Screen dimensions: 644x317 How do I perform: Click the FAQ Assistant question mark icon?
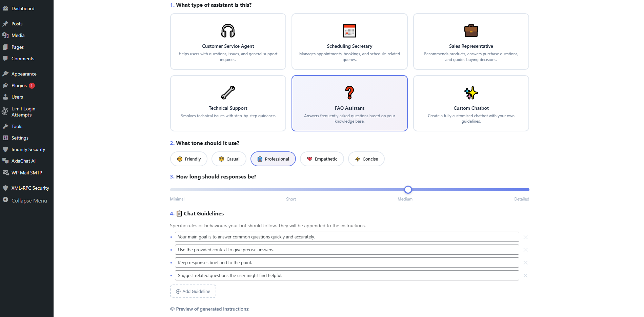349,92
